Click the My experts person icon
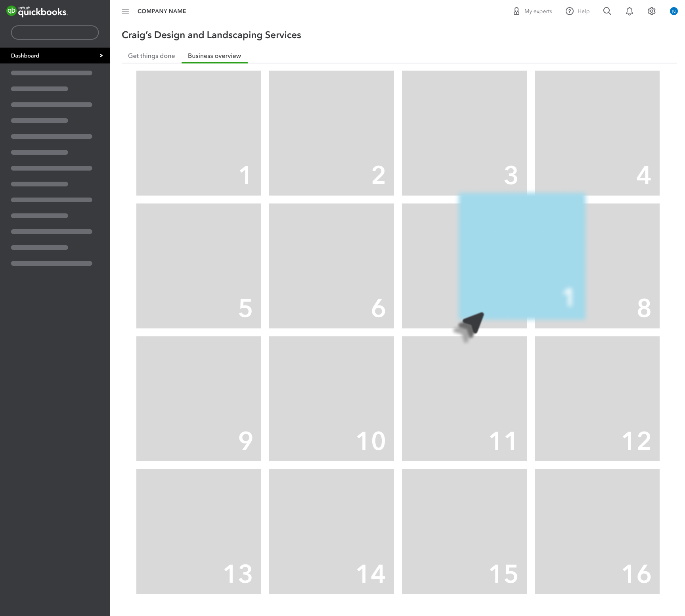 pyautogui.click(x=517, y=11)
